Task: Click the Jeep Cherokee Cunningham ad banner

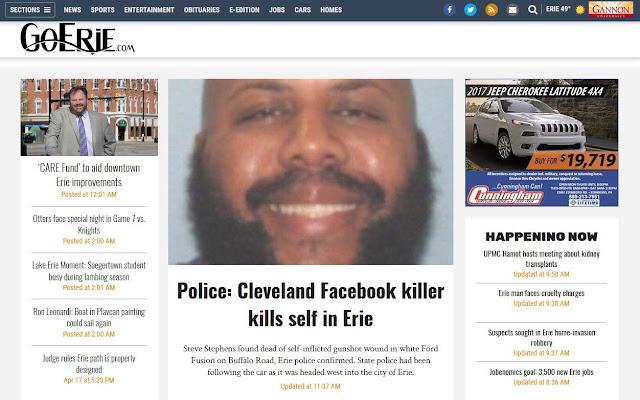Action: pyautogui.click(x=542, y=142)
